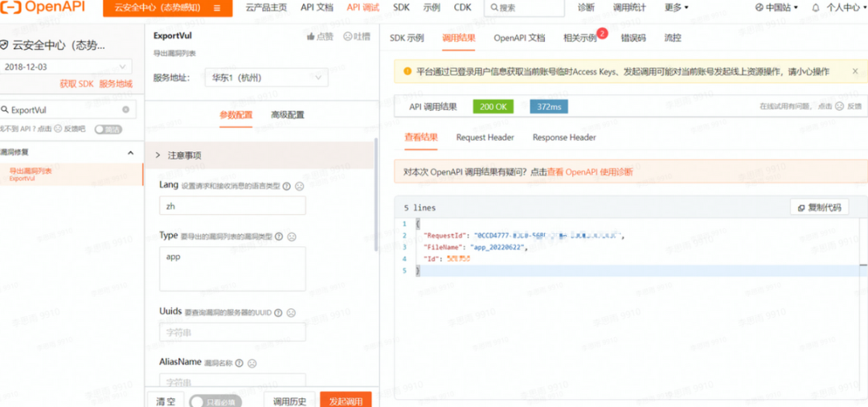This screenshot has width=868, height=407.
Task: Click the 吐槽 sad face icon
Action: tap(348, 36)
